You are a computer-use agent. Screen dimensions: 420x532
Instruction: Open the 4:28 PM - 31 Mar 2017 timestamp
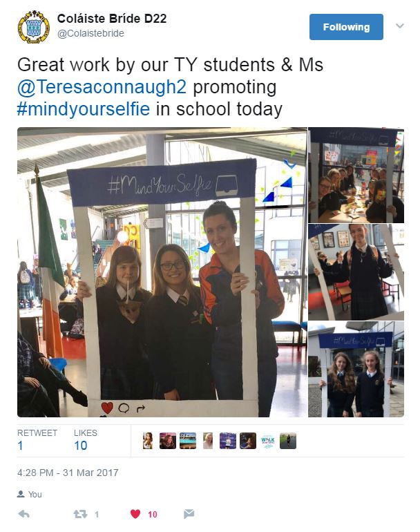pos(68,473)
